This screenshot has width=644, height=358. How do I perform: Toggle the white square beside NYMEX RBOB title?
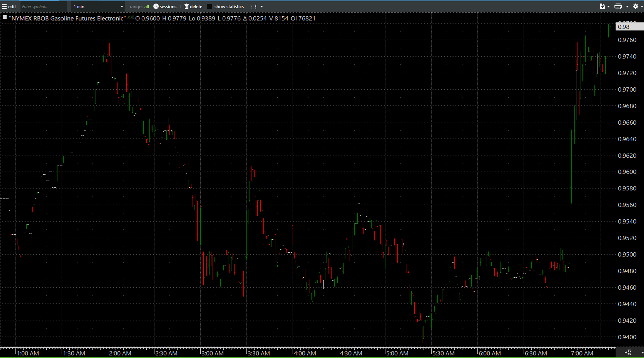(5, 17)
